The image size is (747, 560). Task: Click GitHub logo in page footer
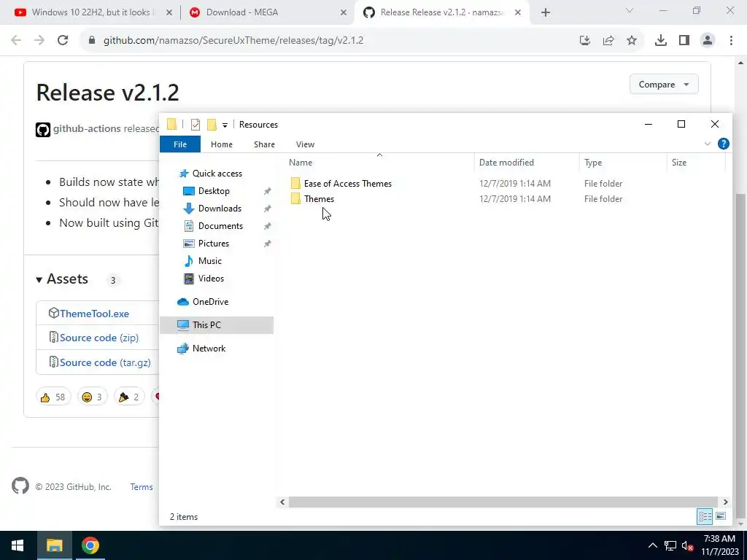point(20,486)
